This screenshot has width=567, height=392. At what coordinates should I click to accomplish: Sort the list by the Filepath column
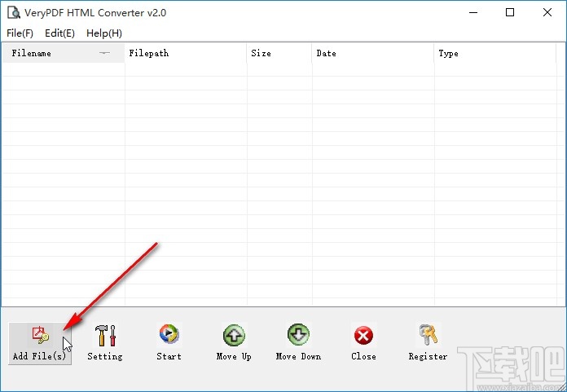pyautogui.click(x=186, y=53)
